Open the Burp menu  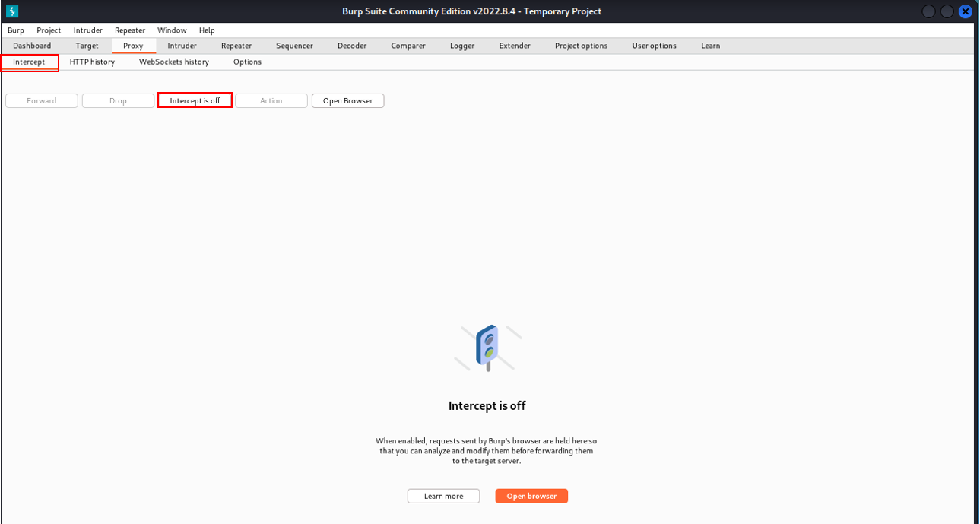point(16,30)
